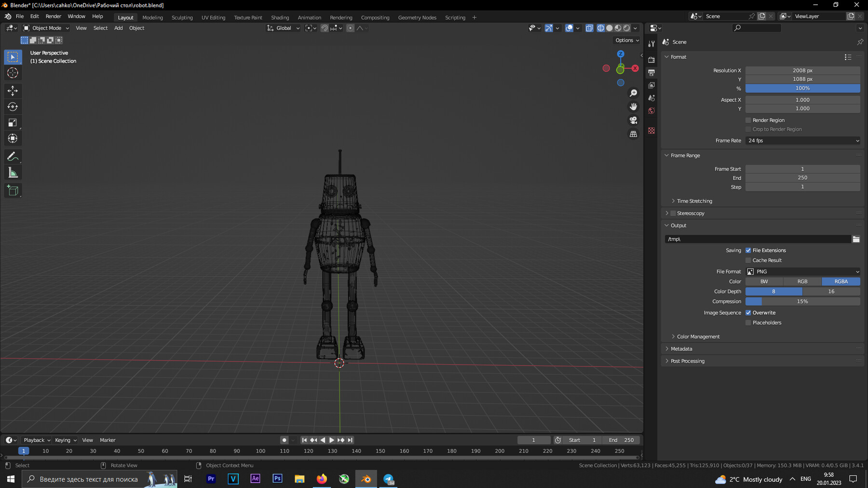Select the RGBA color mode button
This screenshot has width=868, height=488.
pyautogui.click(x=841, y=281)
